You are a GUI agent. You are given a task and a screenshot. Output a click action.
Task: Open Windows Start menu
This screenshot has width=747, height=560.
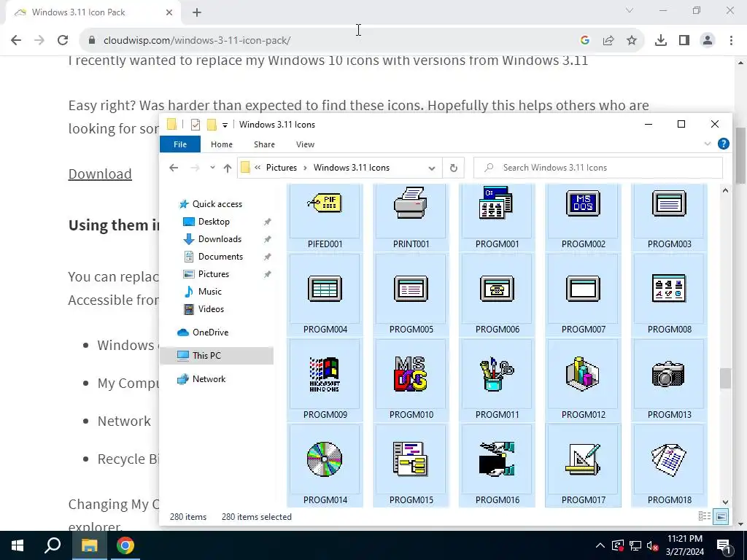point(18,545)
